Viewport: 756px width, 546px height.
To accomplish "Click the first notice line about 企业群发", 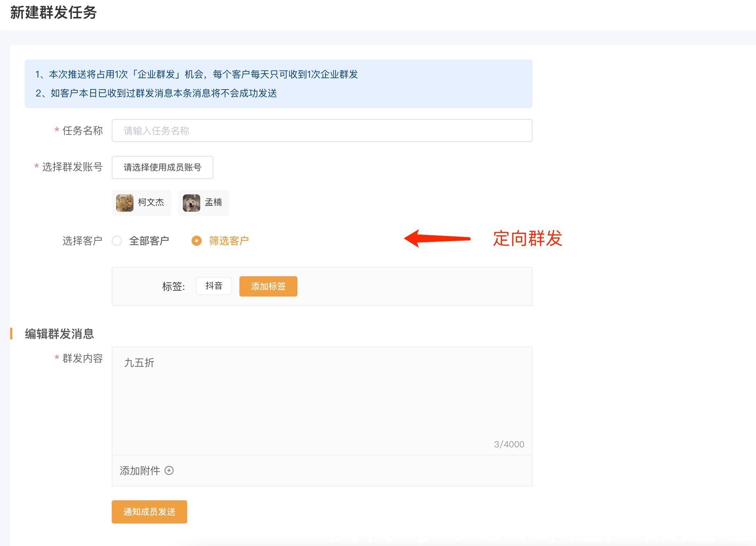I will 196,74.
